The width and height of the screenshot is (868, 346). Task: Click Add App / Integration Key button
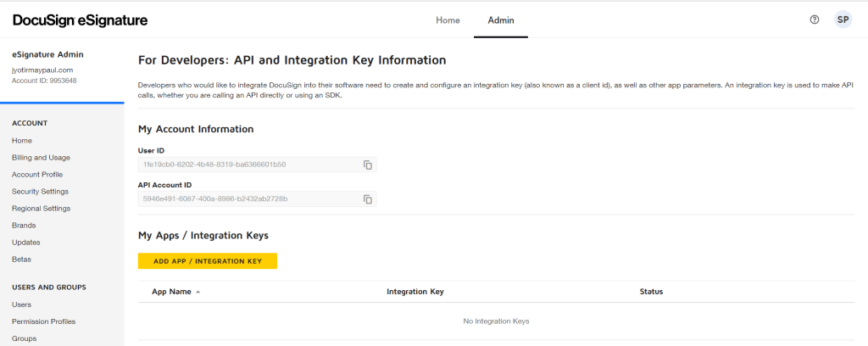click(208, 261)
